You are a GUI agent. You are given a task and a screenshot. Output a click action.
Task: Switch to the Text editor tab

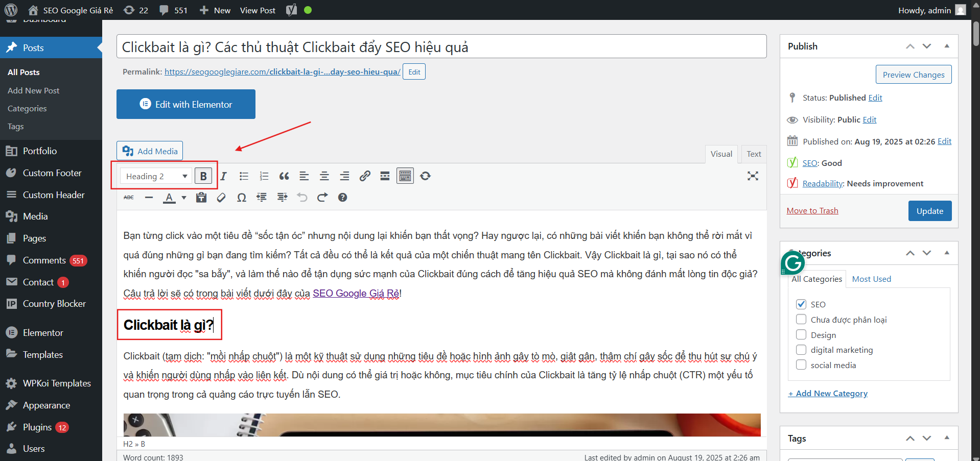pos(753,154)
